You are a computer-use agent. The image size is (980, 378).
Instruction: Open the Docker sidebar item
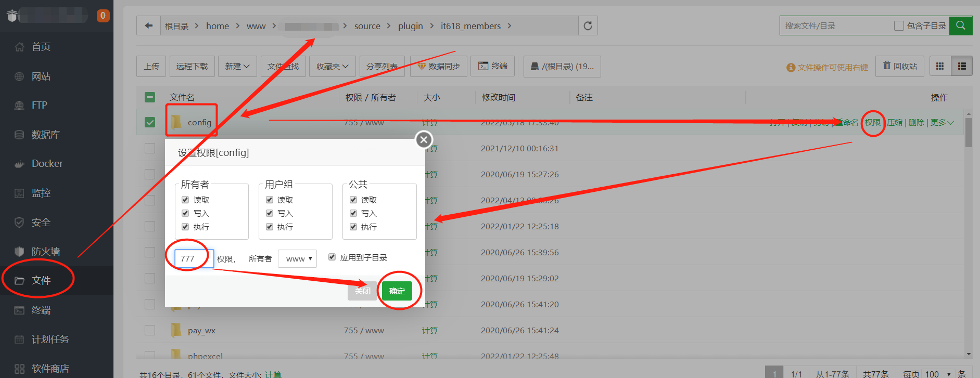pyautogui.click(x=56, y=163)
